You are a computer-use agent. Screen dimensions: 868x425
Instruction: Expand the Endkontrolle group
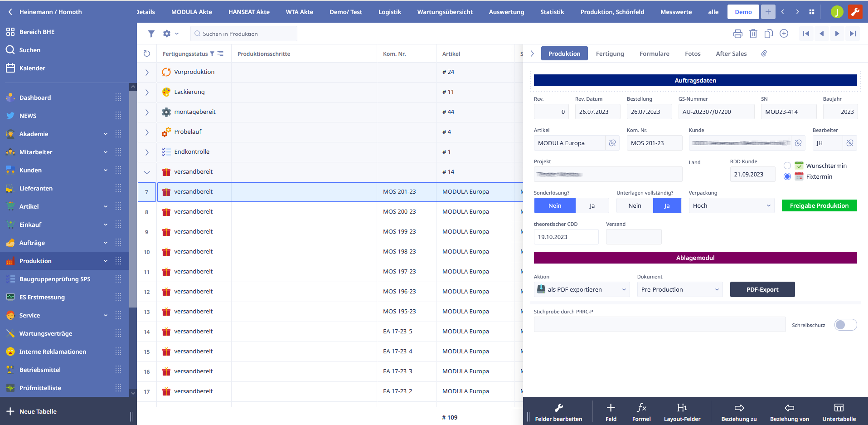[x=147, y=152]
